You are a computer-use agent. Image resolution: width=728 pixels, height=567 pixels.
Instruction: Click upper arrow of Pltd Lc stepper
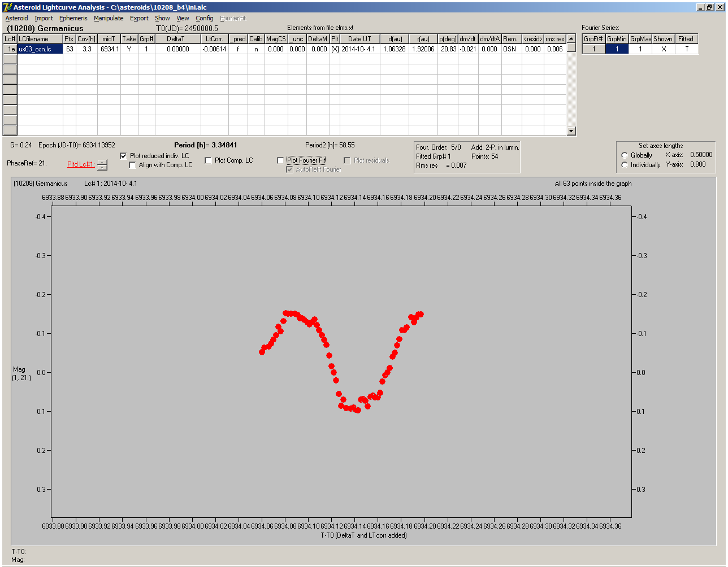tap(102, 162)
